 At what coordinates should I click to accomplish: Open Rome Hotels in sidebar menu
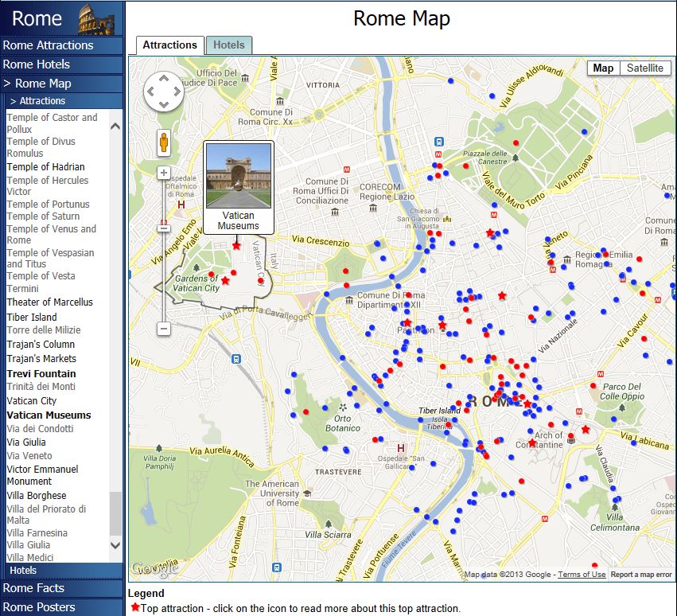(x=62, y=64)
